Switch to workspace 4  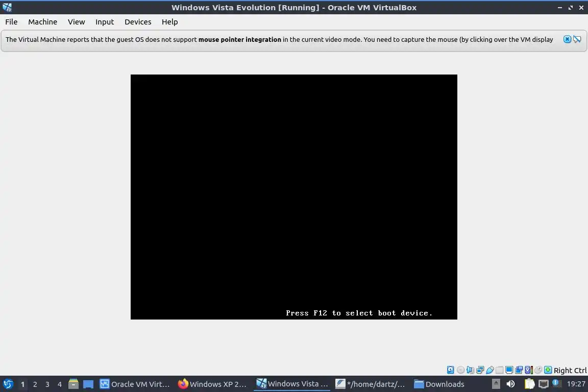click(60, 384)
